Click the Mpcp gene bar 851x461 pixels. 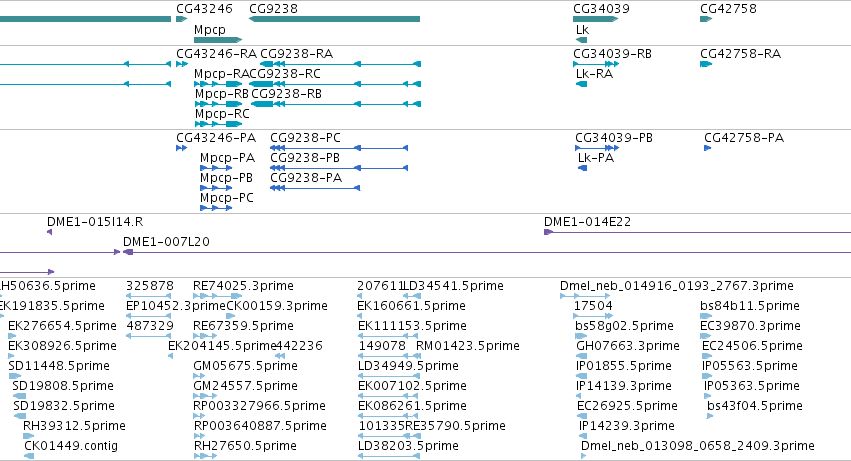click(x=218, y=40)
